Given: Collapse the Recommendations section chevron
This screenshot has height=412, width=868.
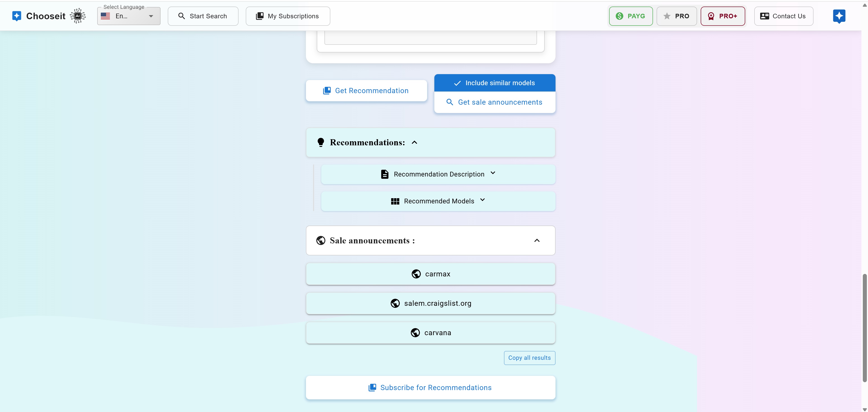Looking at the screenshot, I should click(414, 143).
